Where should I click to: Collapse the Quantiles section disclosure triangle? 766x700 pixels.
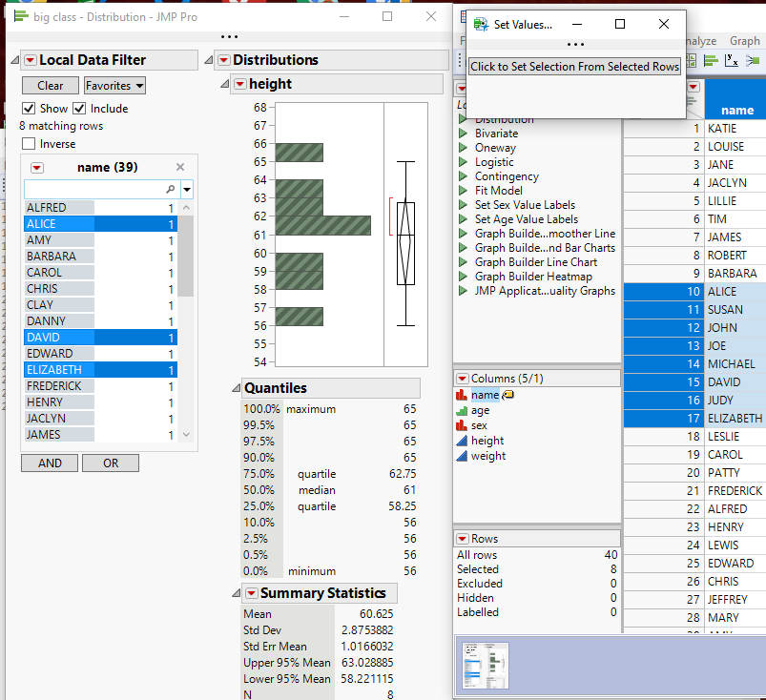pos(236,388)
